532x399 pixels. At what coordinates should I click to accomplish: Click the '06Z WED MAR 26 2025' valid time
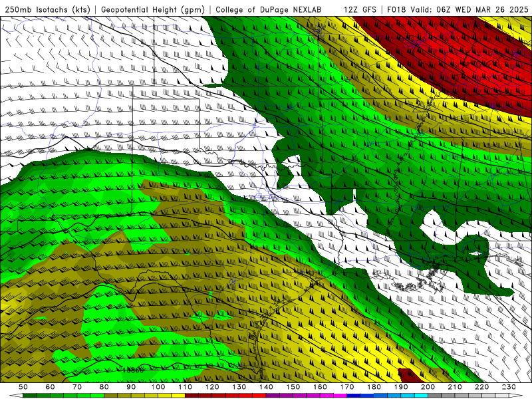(x=482, y=9)
